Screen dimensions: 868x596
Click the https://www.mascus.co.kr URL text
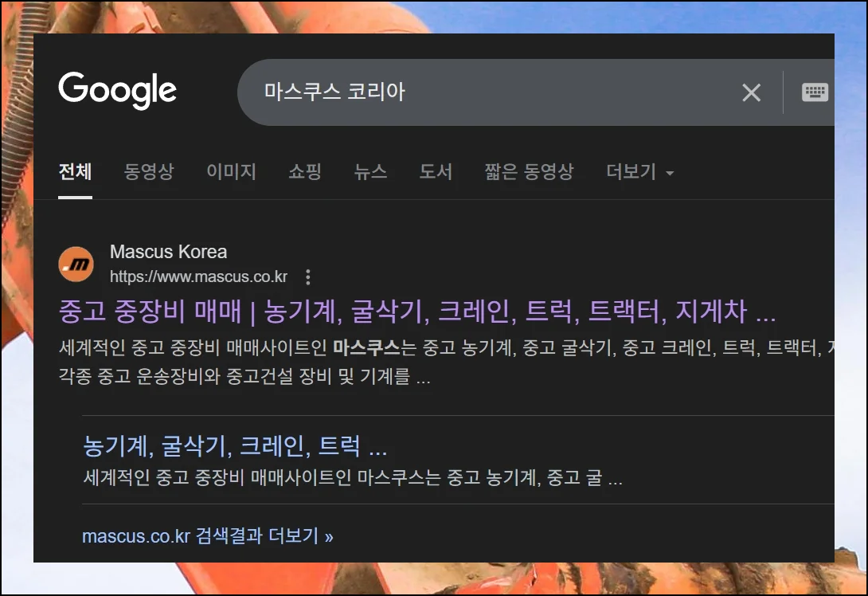(199, 276)
